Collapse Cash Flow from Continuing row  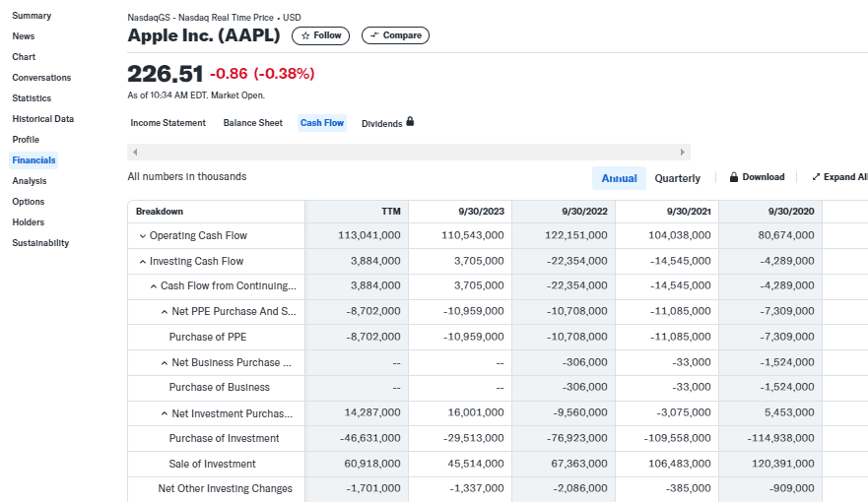click(154, 286)
